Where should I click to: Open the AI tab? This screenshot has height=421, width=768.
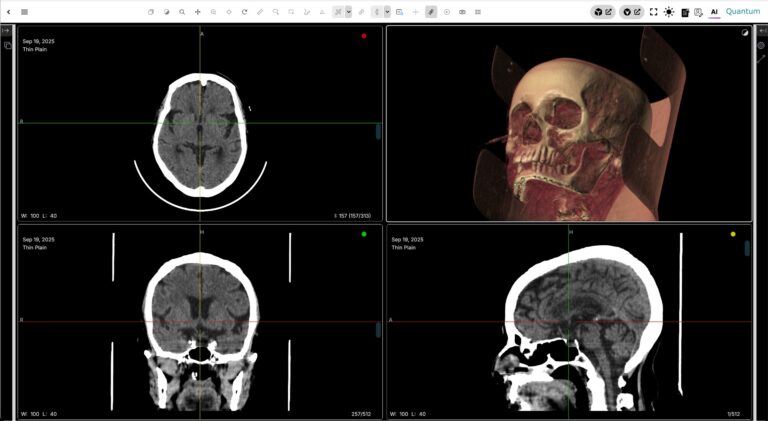[x=714, y=12]
